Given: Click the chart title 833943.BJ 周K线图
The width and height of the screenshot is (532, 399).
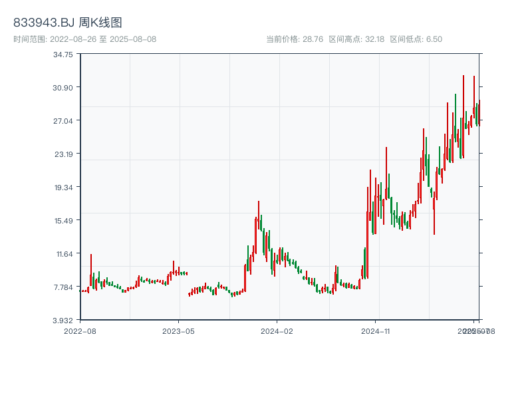Looking at the screenshot, I should point(68,23).
